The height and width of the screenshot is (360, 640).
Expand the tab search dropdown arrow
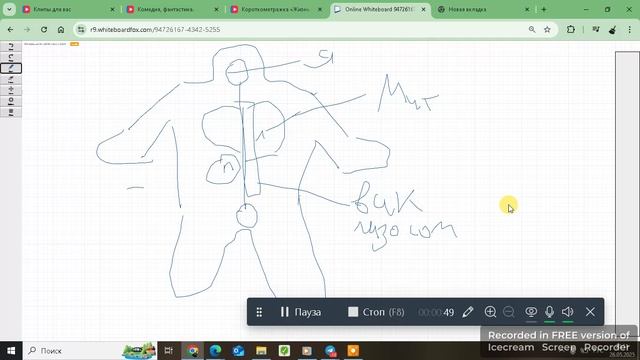[x=9, y=9]
